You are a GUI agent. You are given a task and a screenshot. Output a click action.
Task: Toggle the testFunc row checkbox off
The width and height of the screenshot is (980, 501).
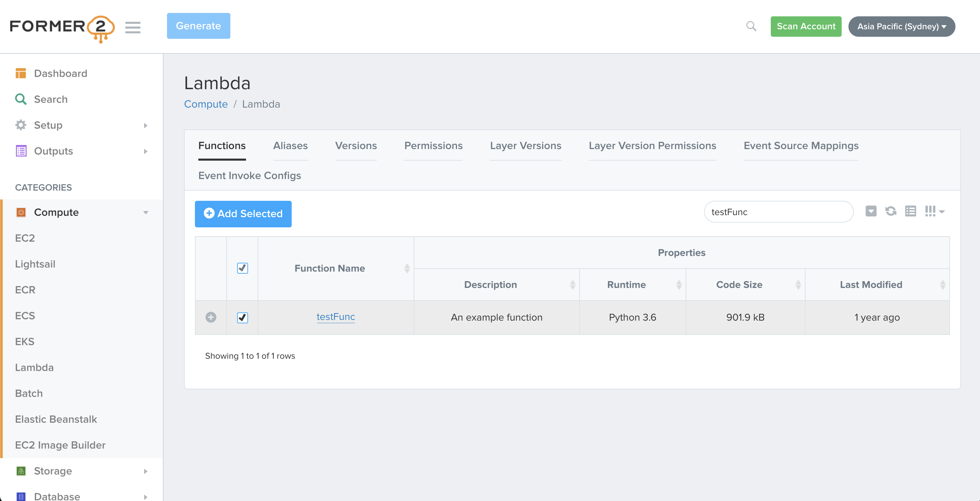click(x=242, y=317)
